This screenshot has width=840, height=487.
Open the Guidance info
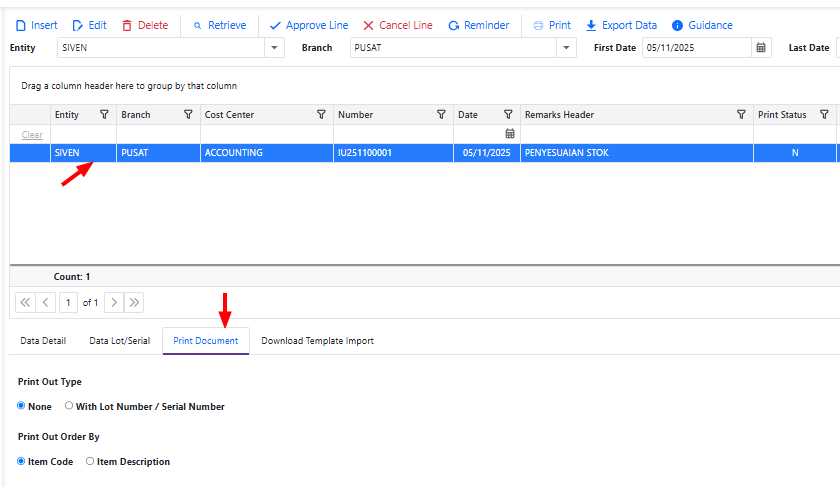(702, 25)
